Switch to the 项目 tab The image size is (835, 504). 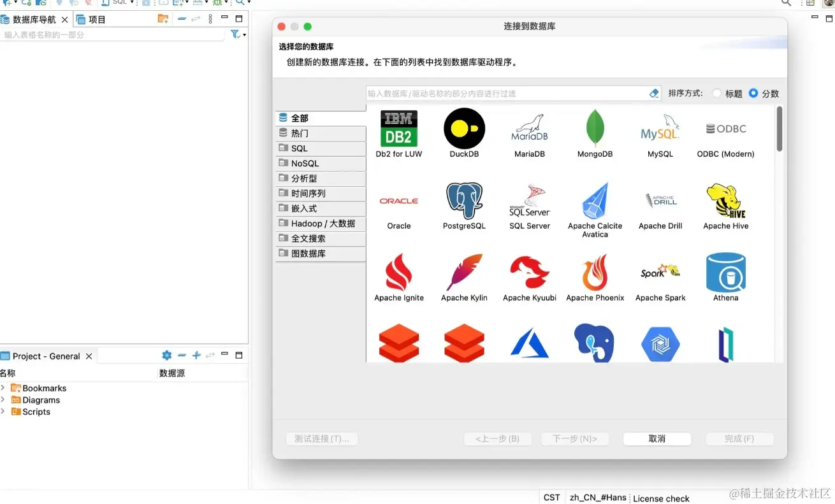[x=91, y=19]
